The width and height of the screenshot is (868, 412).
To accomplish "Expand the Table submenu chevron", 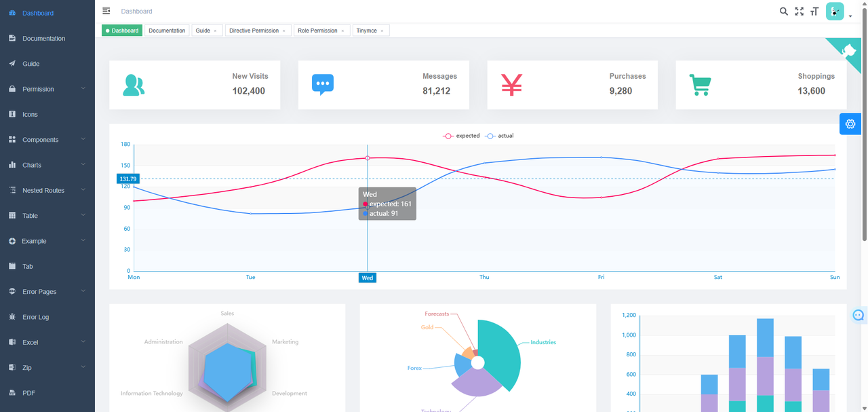I will pyautogui.click(x=83, y=215).
